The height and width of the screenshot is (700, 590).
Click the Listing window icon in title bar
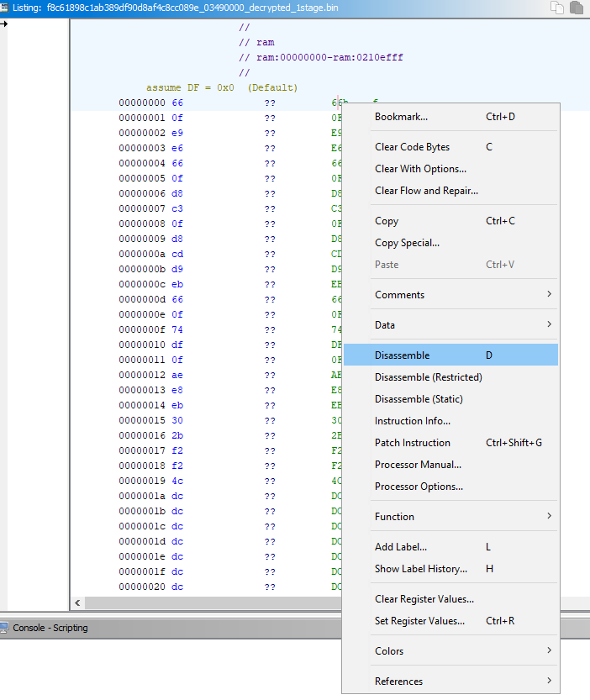click(5, 8)
